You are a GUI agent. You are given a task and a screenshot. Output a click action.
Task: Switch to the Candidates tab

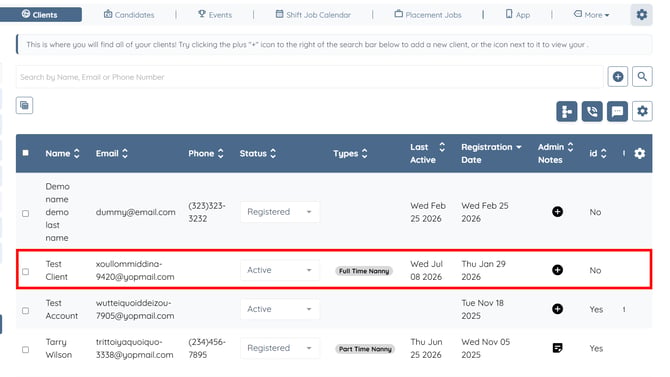coord(129,15)
